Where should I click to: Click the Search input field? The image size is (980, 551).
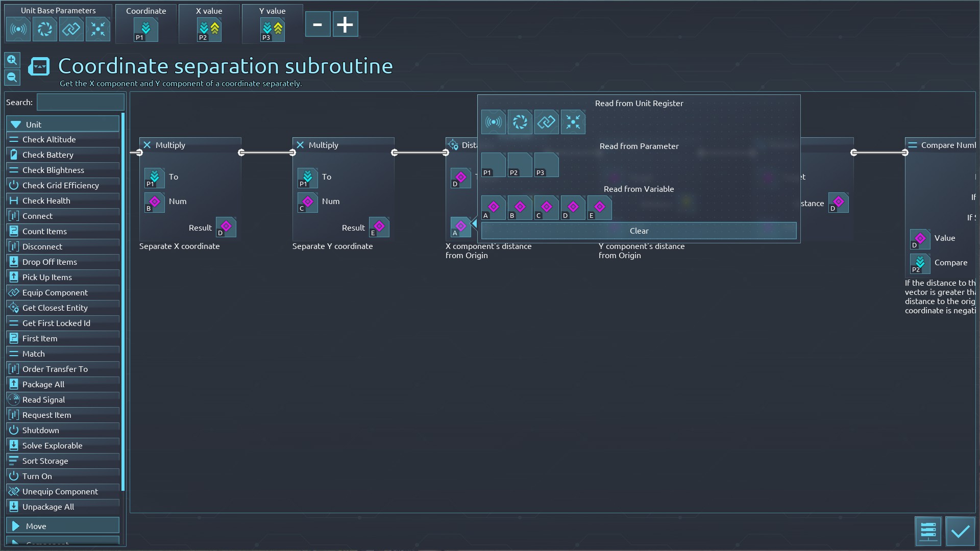[80, 102]
